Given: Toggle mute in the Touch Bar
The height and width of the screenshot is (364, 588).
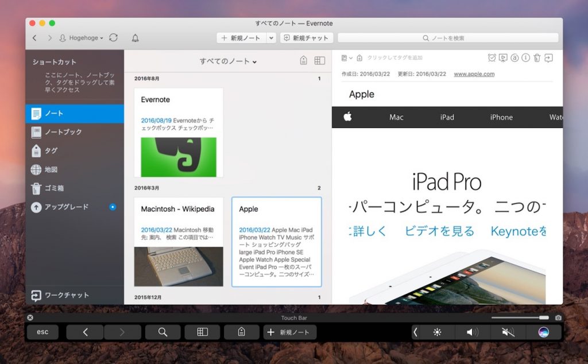Looking at the screenshot, I should pyautogui.click(x=508, y=332).
